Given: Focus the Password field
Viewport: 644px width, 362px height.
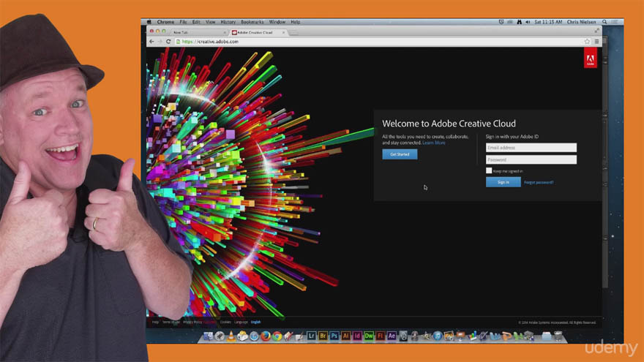Looking at the screenshot, I should [x=531, y=159].
